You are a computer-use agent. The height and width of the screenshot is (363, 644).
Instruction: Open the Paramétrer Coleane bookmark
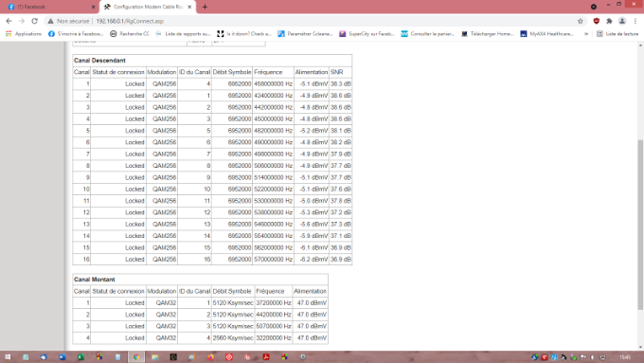click(305, 34)
